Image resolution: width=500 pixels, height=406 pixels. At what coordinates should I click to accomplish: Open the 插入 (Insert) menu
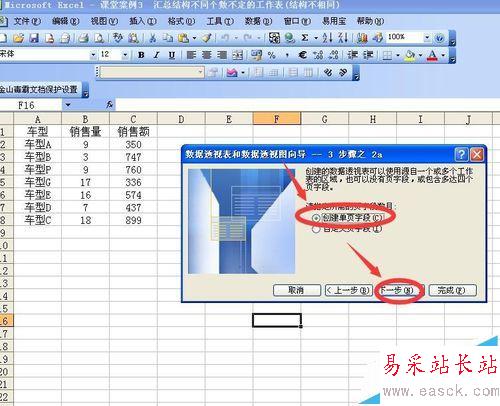[x=143, y=21]
